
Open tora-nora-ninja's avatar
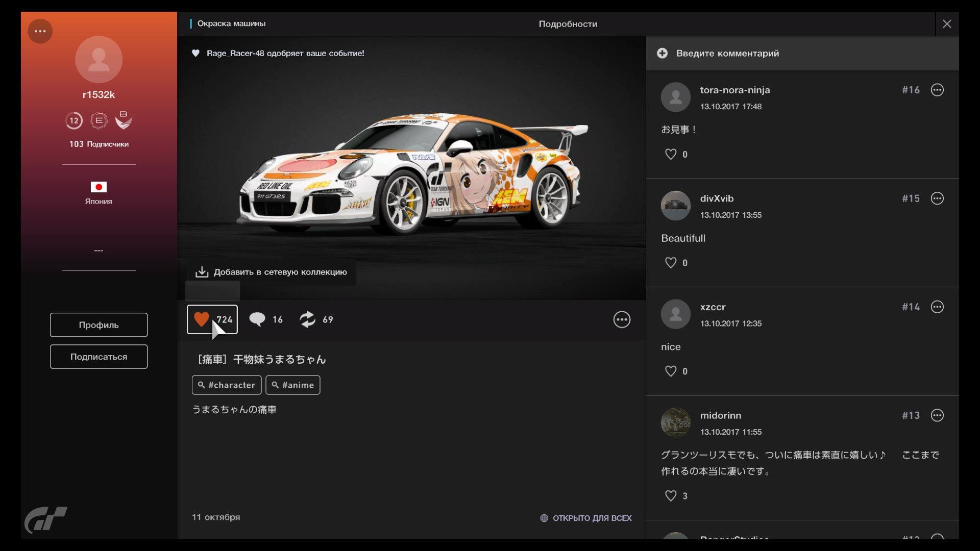coord(676,97)
